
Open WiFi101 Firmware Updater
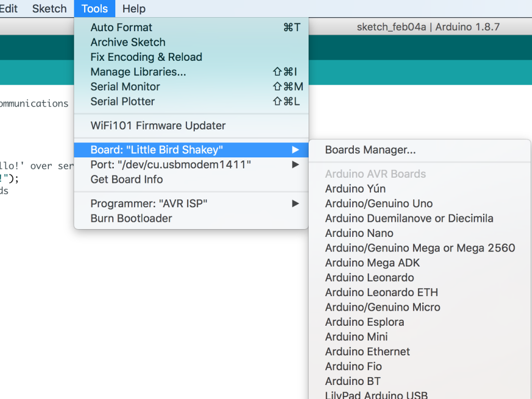[191, 126]
